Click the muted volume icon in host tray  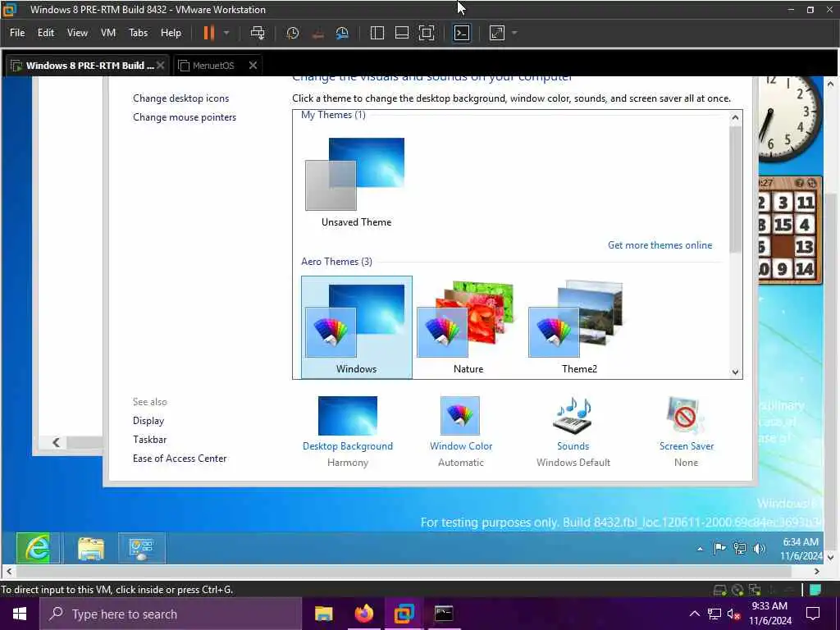pos(734,614)
